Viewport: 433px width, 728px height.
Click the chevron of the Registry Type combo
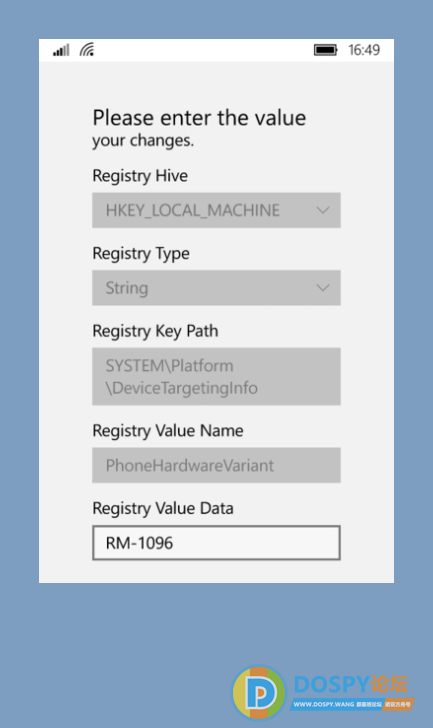(x=323, y=288)
